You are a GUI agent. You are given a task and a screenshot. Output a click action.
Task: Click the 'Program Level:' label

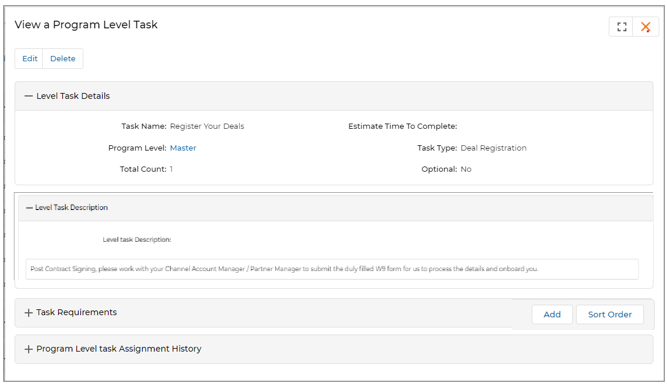137,148
